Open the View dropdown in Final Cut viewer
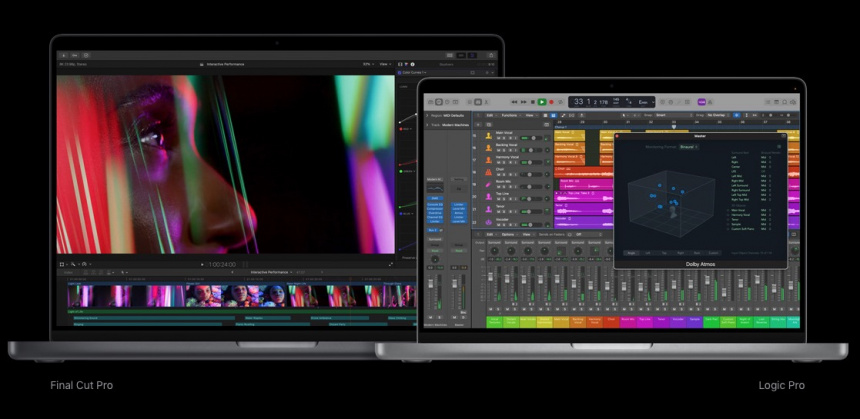This screenshot has width=860, height=419. pyautogui.click(x=385, y=64)
